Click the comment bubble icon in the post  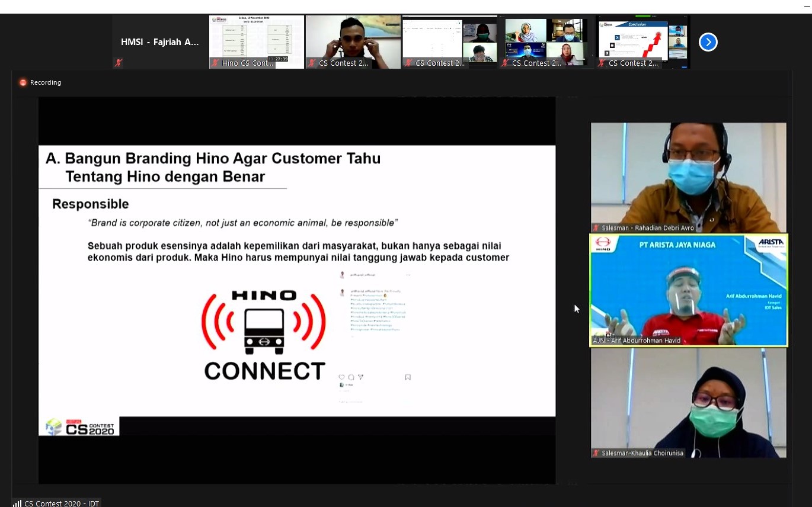point(351,377)
